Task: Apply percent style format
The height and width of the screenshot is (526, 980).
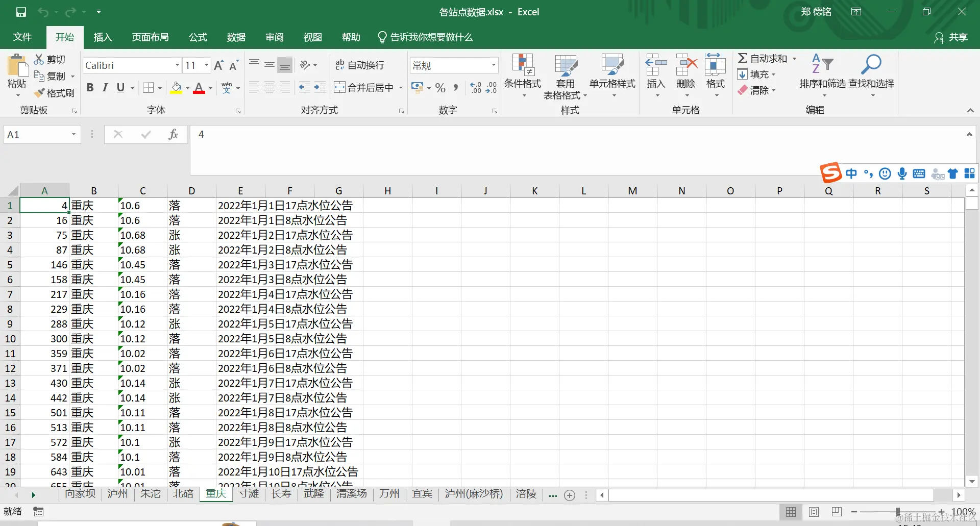Action: 440,88
